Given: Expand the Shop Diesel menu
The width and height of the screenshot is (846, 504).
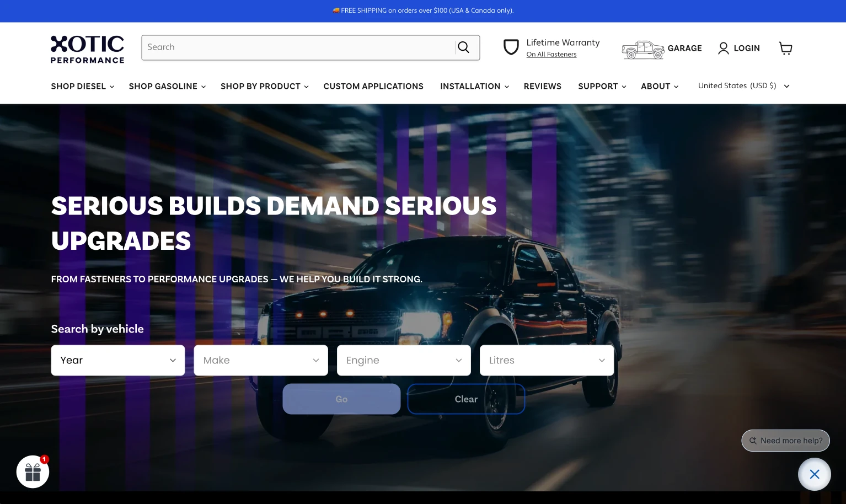Looking at the screenshot, I should coord(83,87).
